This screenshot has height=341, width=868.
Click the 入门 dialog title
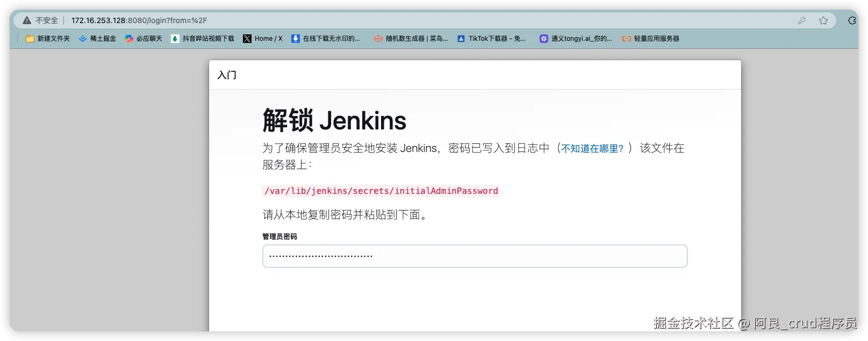point(227,75)
